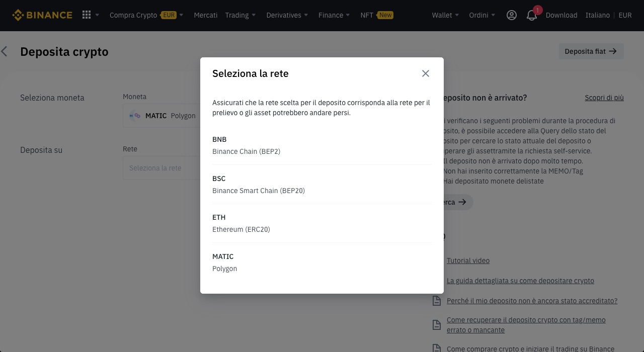The image size is (644, 352).
Task: Expand the Finance menu
Action: point(335,15)
